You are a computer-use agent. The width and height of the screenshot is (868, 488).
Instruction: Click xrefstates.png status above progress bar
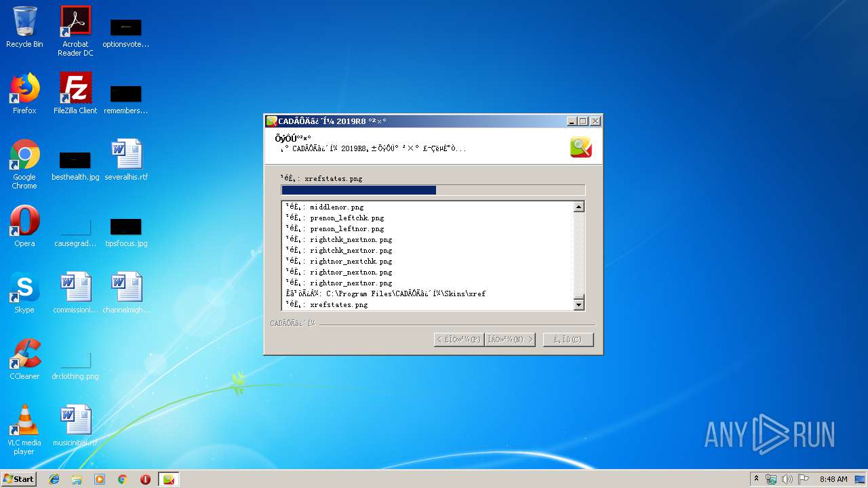click(x=322, y=179)
